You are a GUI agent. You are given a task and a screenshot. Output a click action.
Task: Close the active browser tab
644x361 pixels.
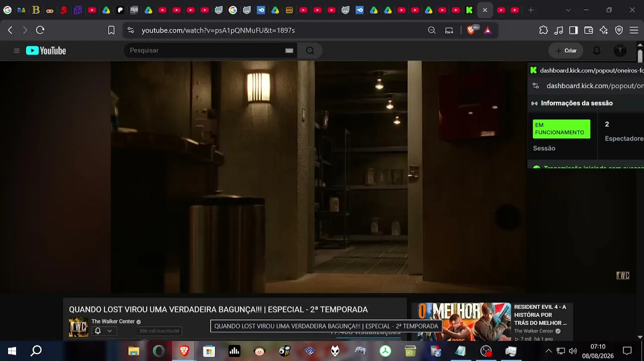click(x=485, y=10)
